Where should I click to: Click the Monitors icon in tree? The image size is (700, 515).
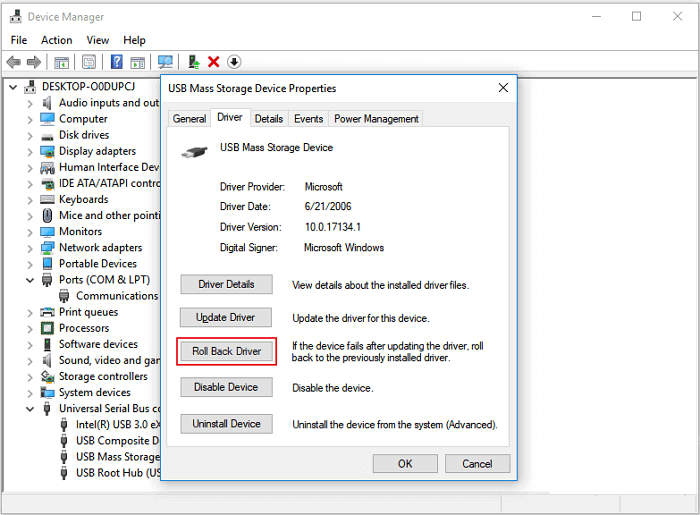pos(47,232)
